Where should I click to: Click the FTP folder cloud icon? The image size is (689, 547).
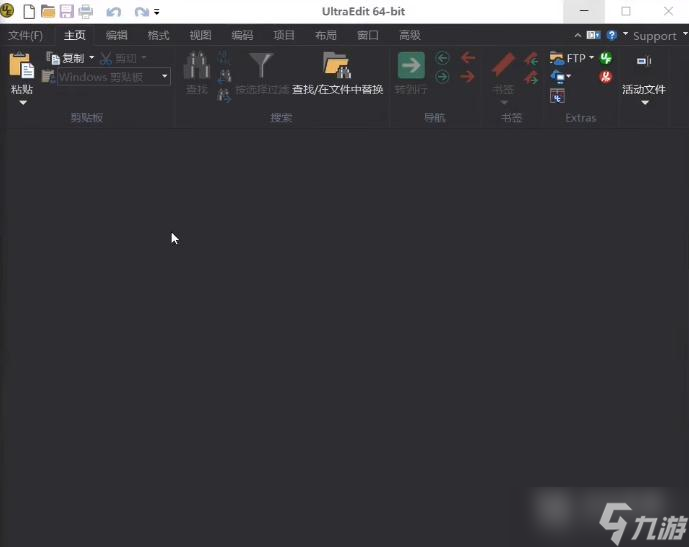coord(556,58)
